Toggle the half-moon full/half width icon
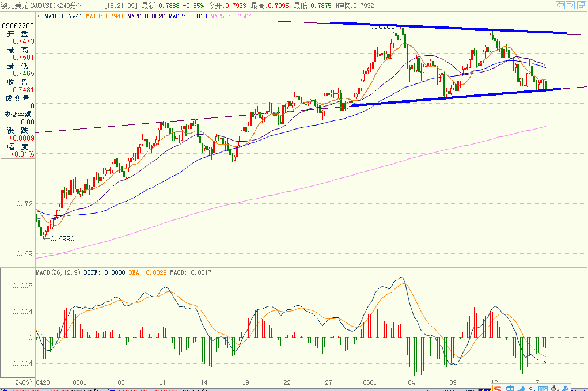This screenshot has width=588, height=391. [522, 388]
